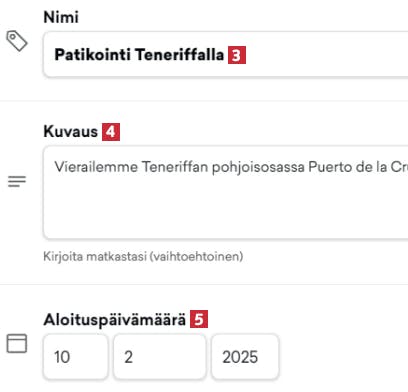The width and height of the screenshot is (408, 392).
Task: Click the text lines icon beside Kuvaus
Action: pyautogui.click(x=17, y=182)
